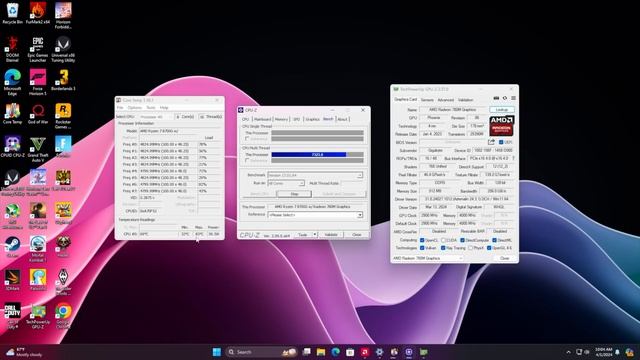Open the Core Temp File menu
The width and height of the screenshot is (640, 360).
[120, 108]
